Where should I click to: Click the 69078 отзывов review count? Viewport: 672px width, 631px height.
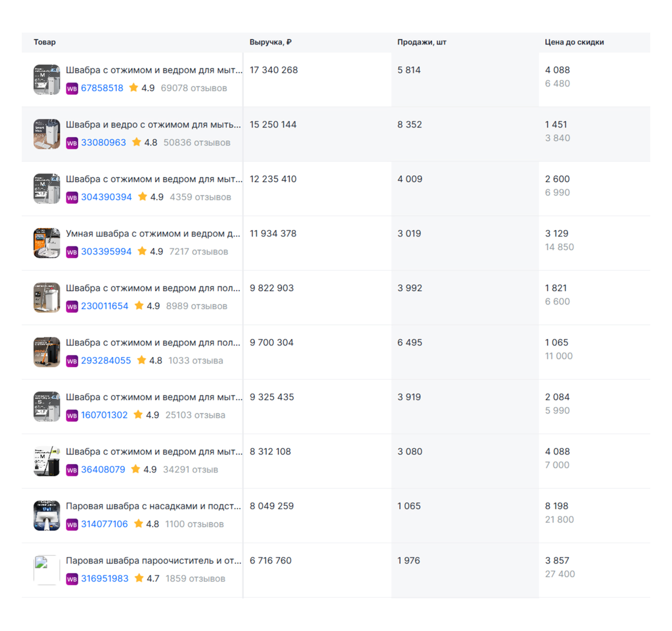pos(194,88)
